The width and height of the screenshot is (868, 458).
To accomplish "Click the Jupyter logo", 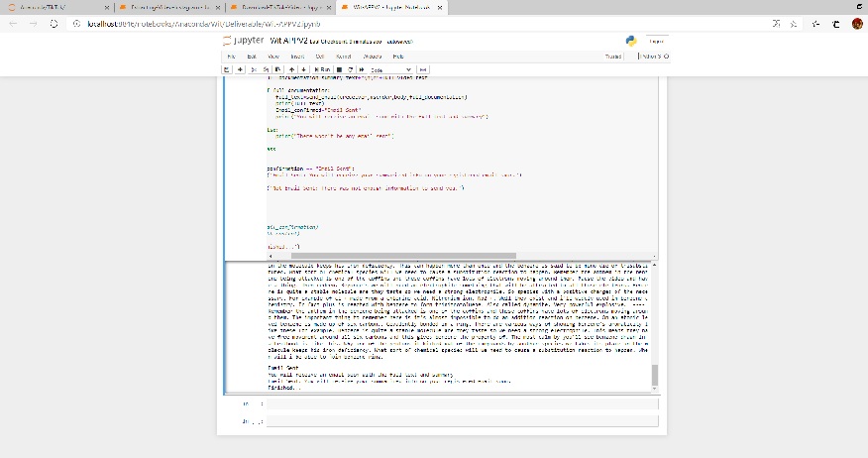I will [243, 41].
